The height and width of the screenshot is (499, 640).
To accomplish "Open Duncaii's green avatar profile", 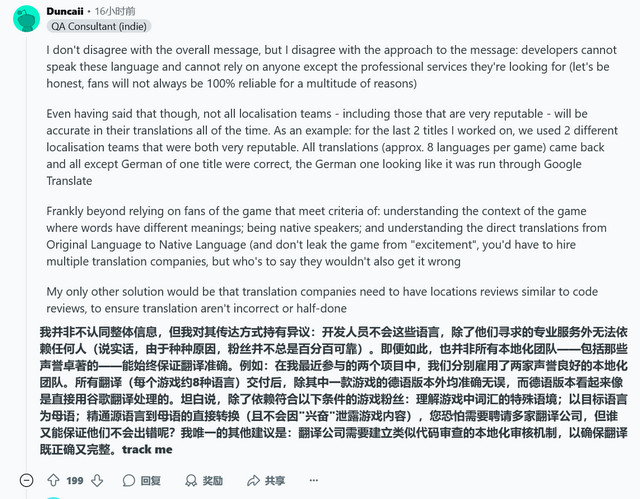I will [x=27, y=19].
